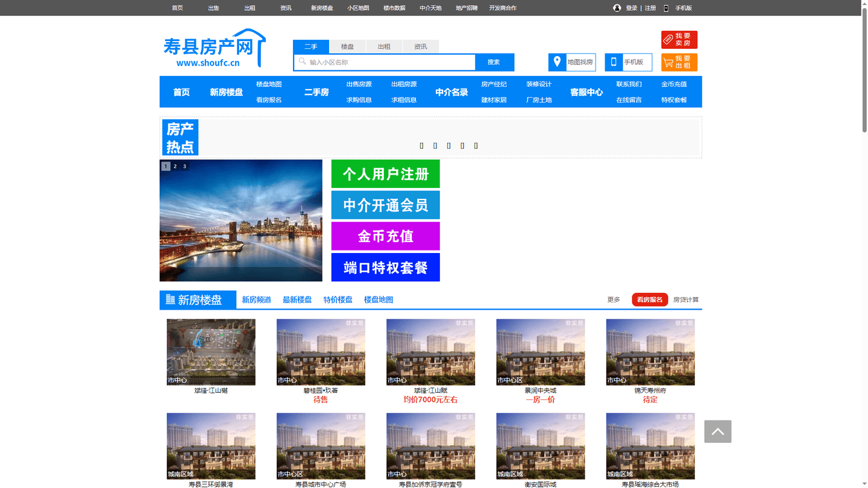Viewport: 868px width, 488px height.
Task: Click the back-to-top arrow button
Action: pyautogui.click(x=717, y=431)
